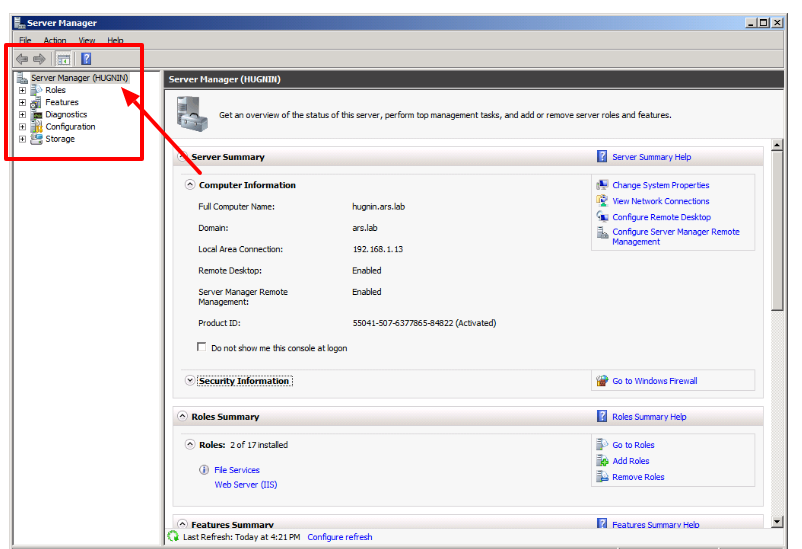Collapse the Features Summary section
Screen dimensions: 802x549
[x=182, y=523]
